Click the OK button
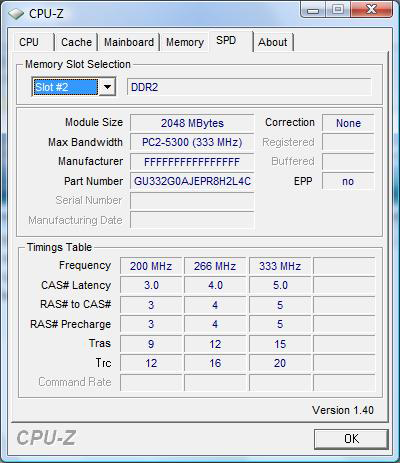This screenshot has height=463, width=401. point(351,439)
